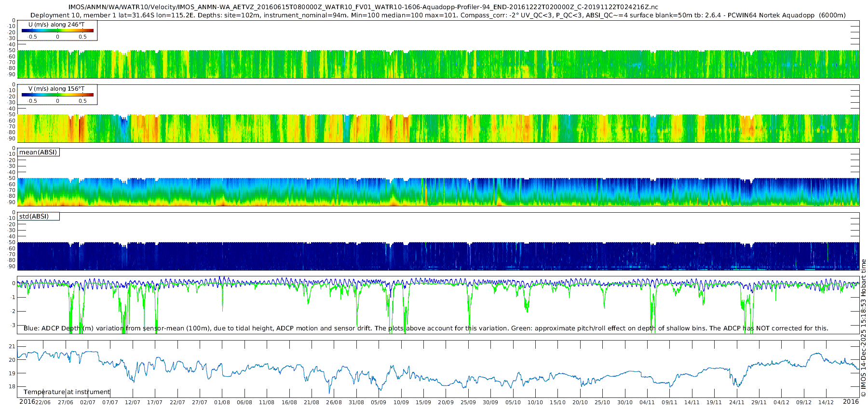The image size is (868, 410).
Task: Select the std(ABSI) panel label
Action: [34, 217]
